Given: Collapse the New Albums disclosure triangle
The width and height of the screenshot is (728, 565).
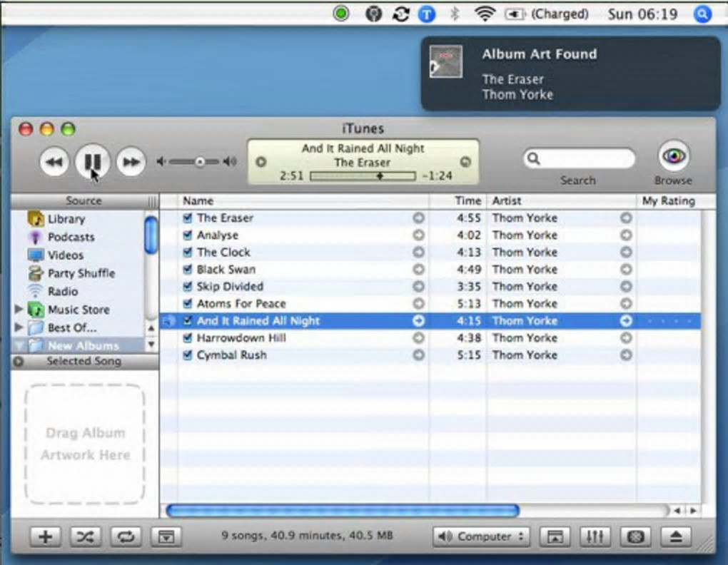Looking at the screenshot, I should [19, 345].
